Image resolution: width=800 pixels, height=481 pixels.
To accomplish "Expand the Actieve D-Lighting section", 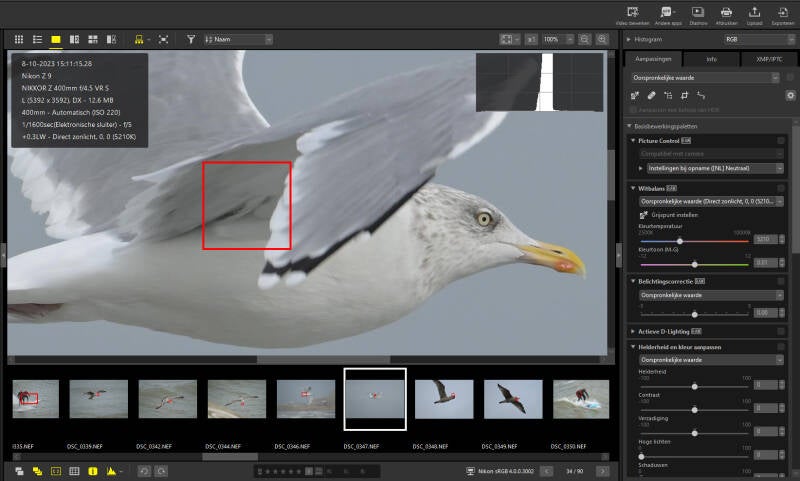I will point(633,332).
